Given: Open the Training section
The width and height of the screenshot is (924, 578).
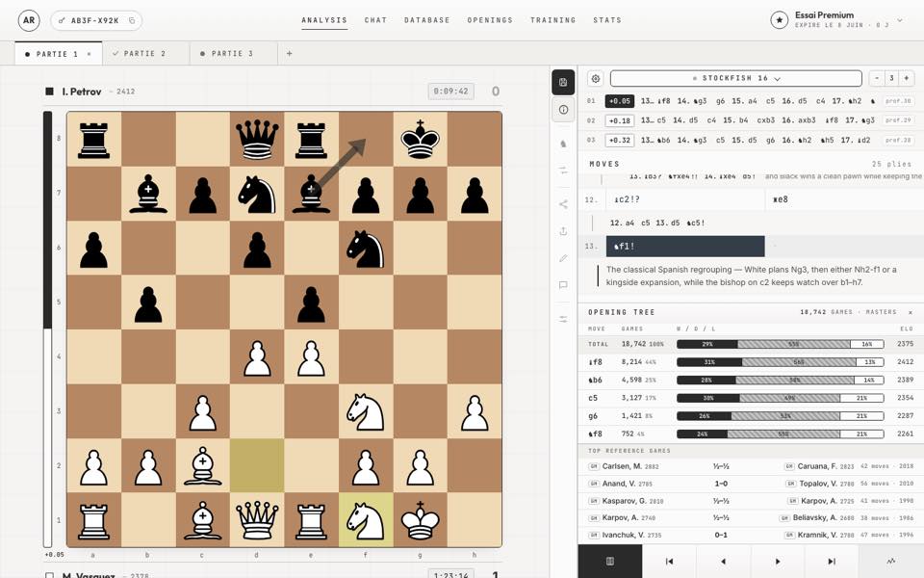Looking at the screenshot, I should pyautogui.click(x=552, y=20).
